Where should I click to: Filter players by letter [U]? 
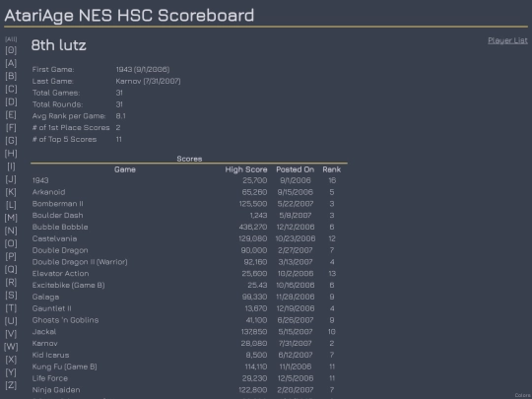click(x=11, y=321)
